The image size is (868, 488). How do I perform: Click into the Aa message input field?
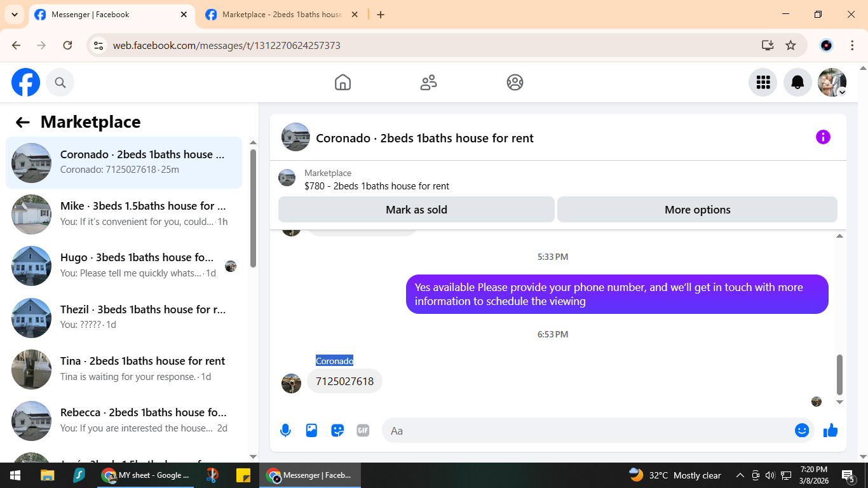point(588,431)
